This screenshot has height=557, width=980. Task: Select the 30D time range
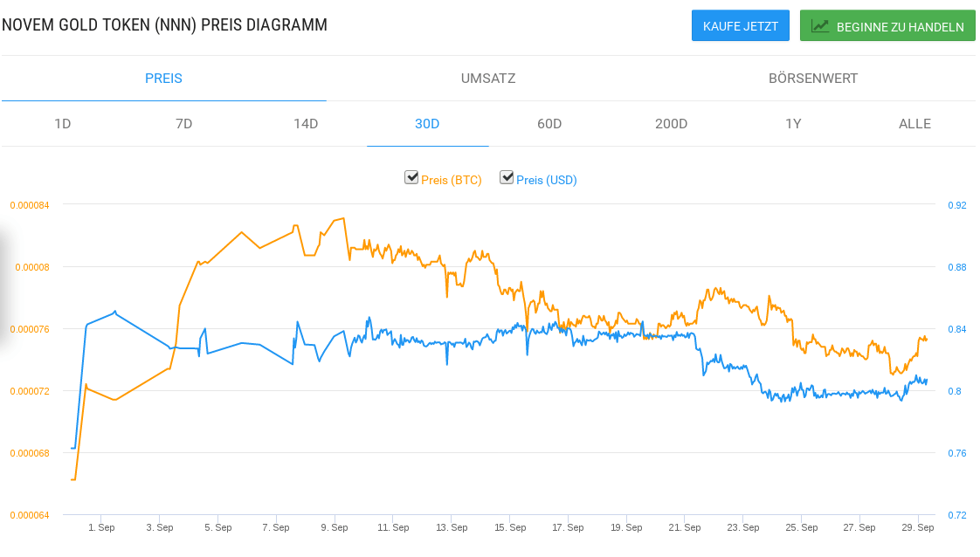(x=427, y=124)
